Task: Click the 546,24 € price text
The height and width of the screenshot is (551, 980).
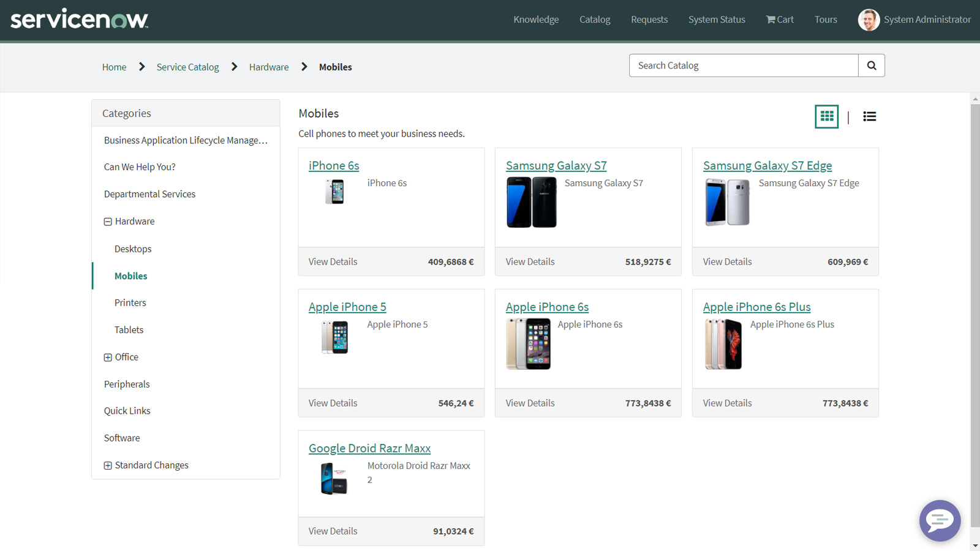Action: tap(456, 403)
